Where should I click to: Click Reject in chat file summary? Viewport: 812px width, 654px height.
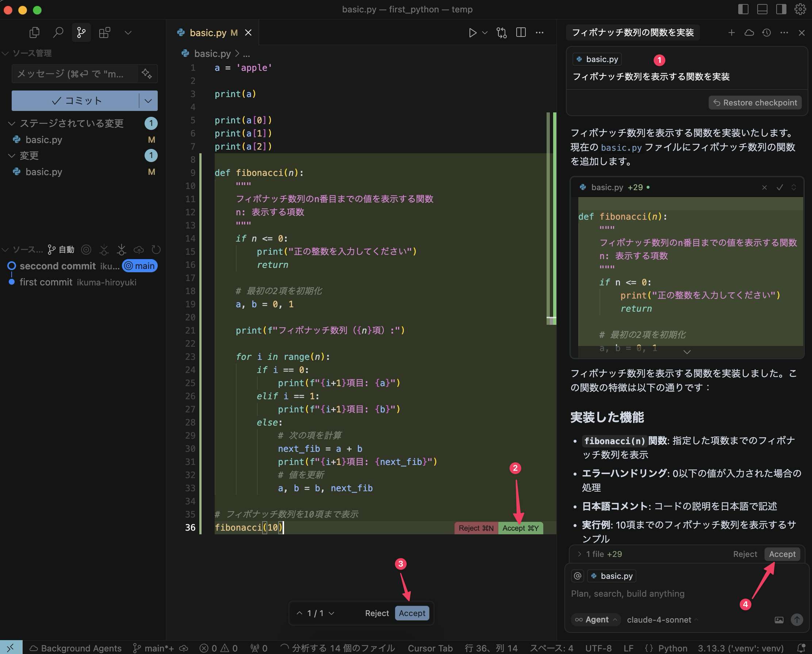pos(745,554)
